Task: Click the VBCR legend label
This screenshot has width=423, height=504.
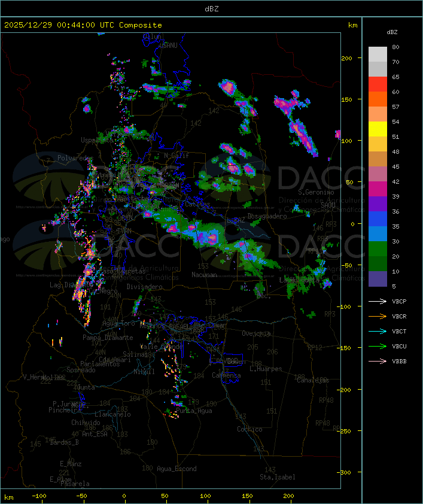Action: [399, 316]
